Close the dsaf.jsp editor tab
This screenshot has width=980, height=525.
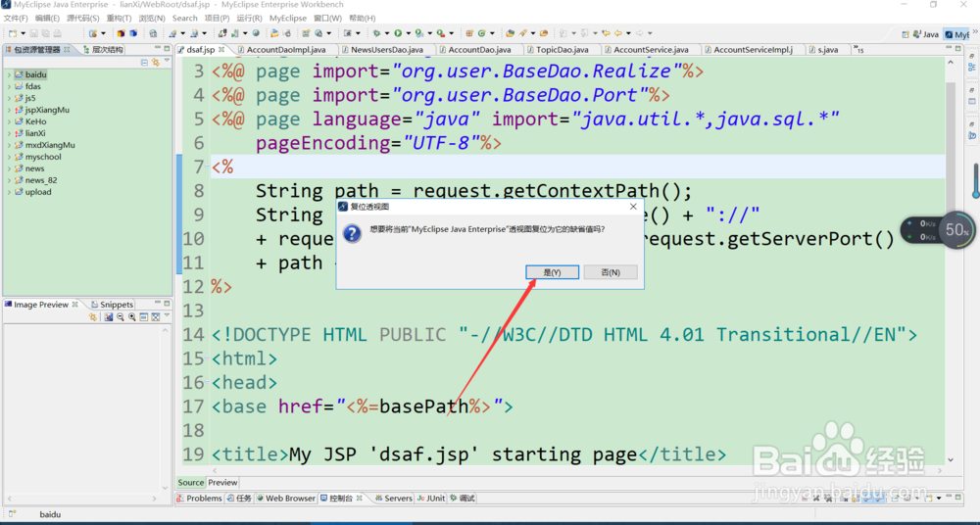click(221, 49)
